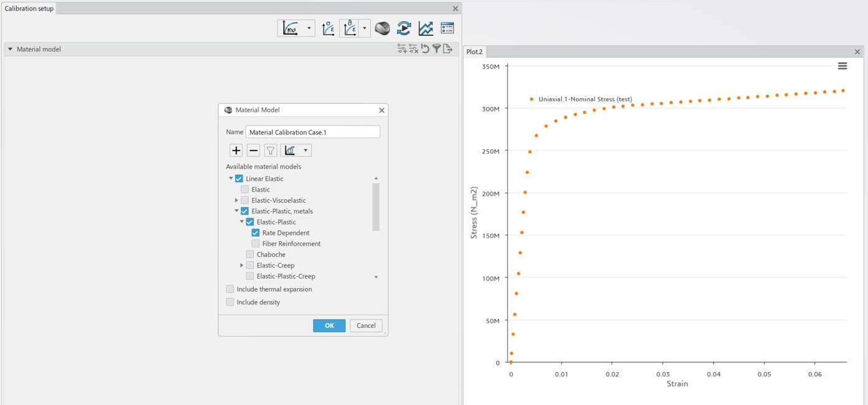The image size is (868, 405).
Task: Click the Chaboche label
Action: [271, 254]
